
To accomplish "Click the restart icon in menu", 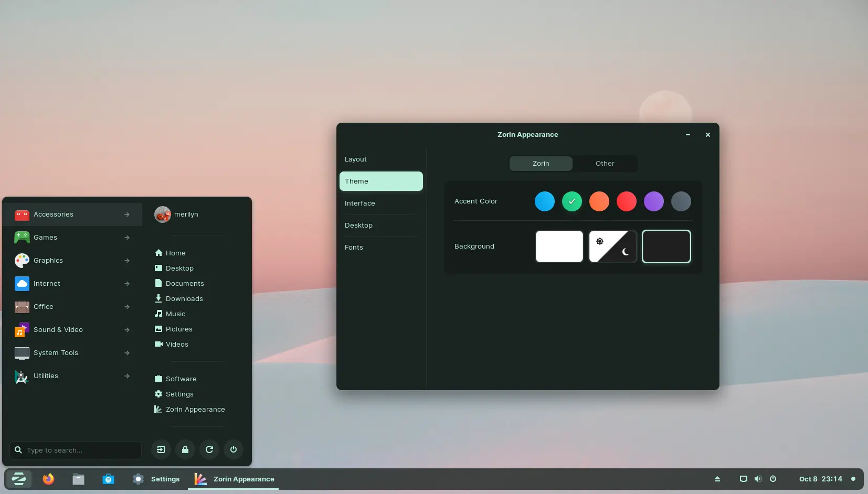I will (209, 449).
